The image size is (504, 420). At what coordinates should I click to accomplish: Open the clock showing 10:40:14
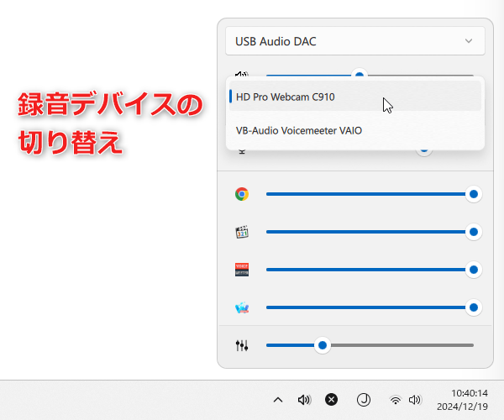[463, 400]
